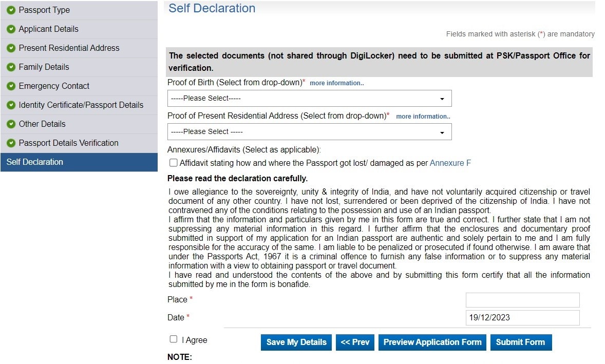Screen dimensions: 605x364
Task: Click the Save My Details button
Action: coord(296,342)
